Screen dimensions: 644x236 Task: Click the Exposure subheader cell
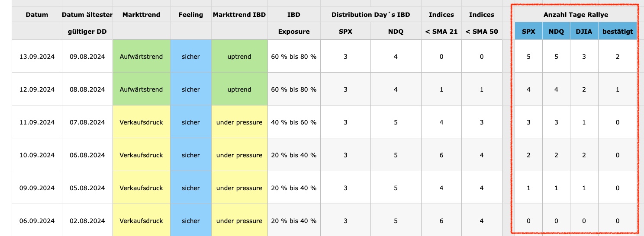point(293,31)
